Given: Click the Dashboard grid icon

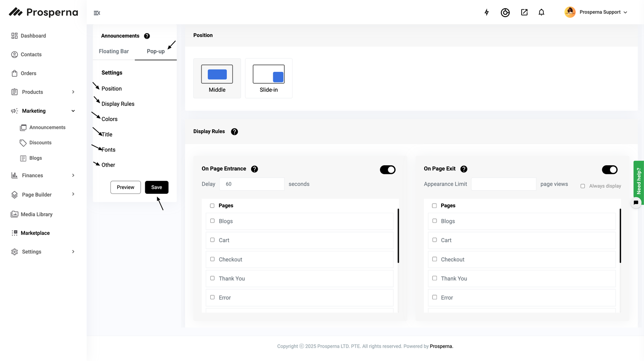Looking at the screenshot, I should coord(14,35).
